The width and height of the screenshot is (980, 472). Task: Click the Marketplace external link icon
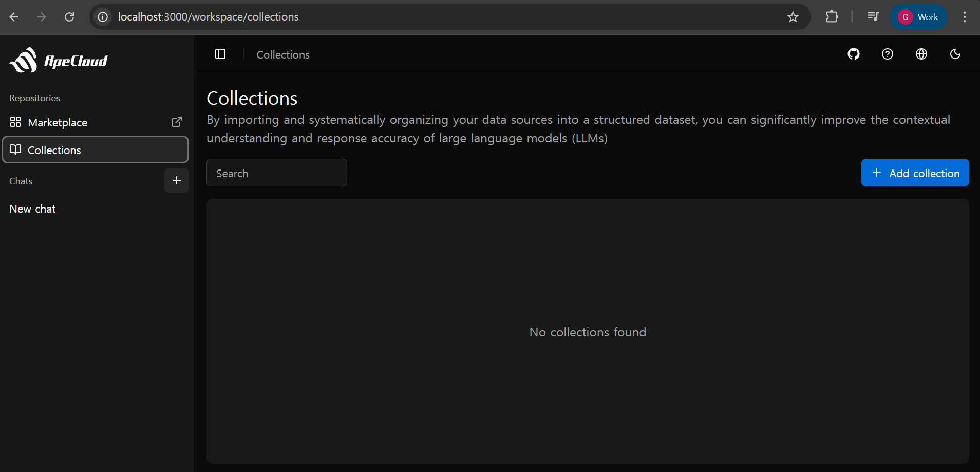pyautogui.click(x=177, y=122)
